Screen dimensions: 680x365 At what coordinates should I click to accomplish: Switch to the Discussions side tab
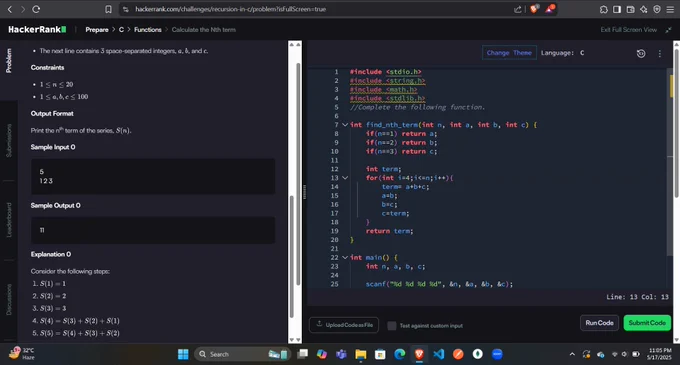click(x=9, y=300)
